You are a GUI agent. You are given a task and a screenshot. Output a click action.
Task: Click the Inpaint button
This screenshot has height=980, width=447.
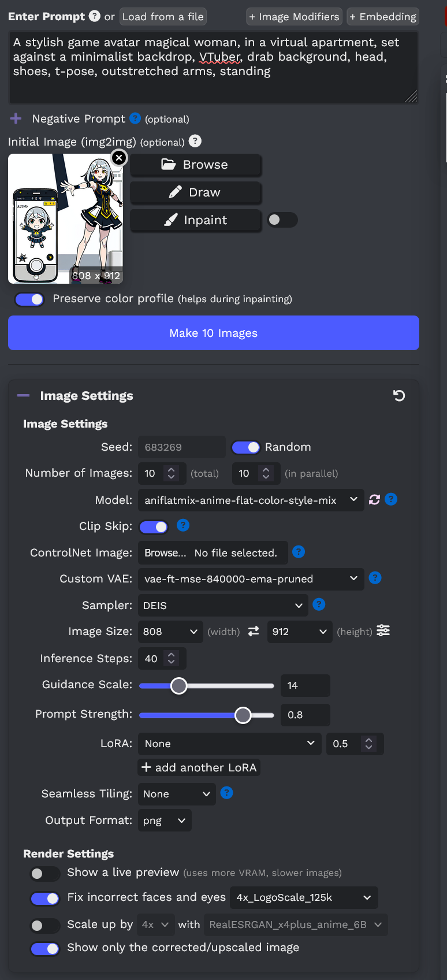[x=196, y=220]
